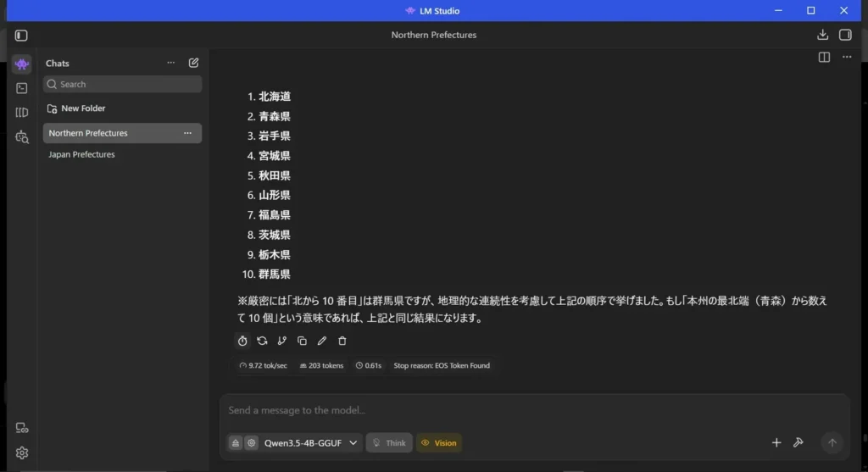Click the Stop reason: EOS Token Found label
Viewport: 868px width, 472px height.
[442, 366]
